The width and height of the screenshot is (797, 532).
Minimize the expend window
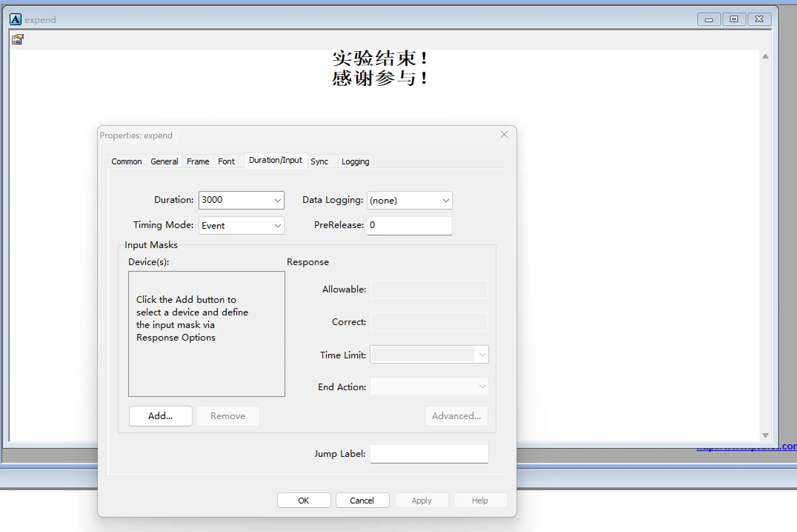pos(709,19)
